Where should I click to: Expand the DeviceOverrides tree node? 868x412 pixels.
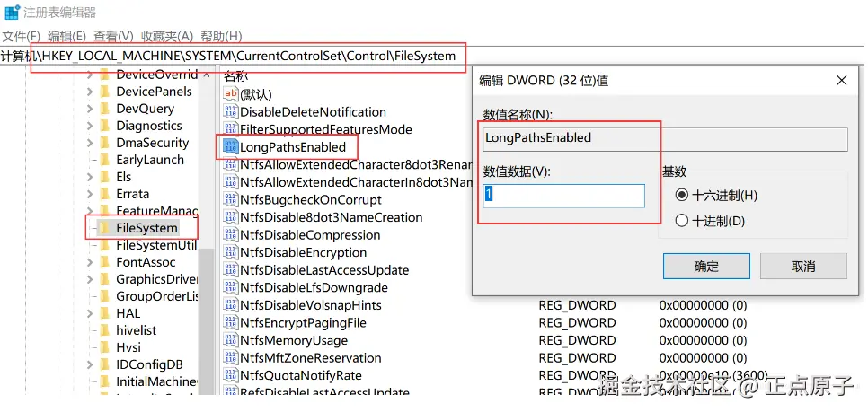point(90,75)
